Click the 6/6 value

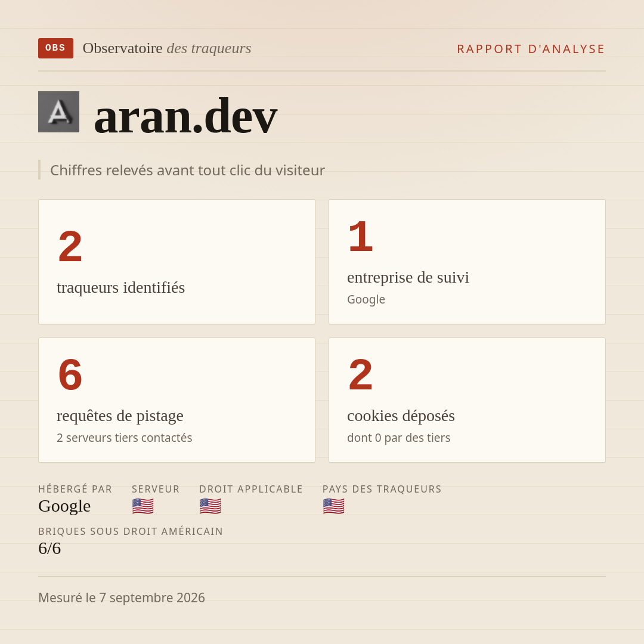(49, 549)
